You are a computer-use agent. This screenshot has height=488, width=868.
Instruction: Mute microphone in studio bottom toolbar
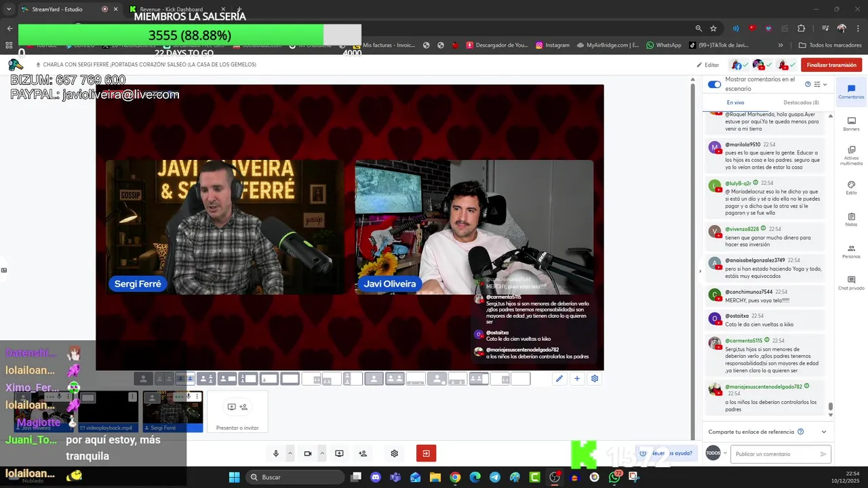(x=276, y=453)
